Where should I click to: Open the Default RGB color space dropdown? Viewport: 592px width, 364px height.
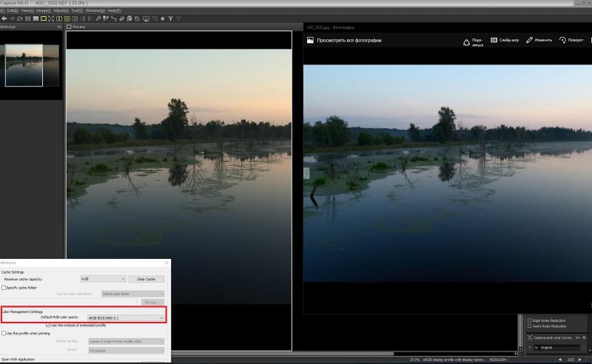click(126, 318)
